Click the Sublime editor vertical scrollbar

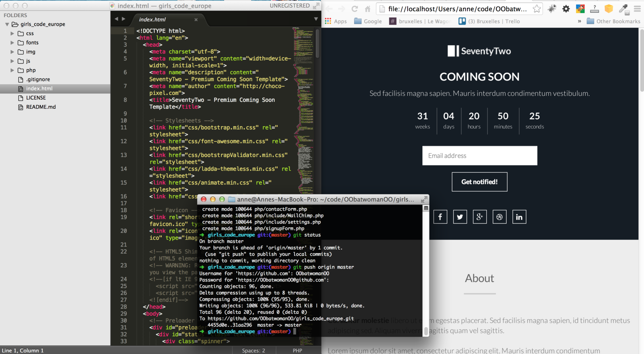point(318,43)
